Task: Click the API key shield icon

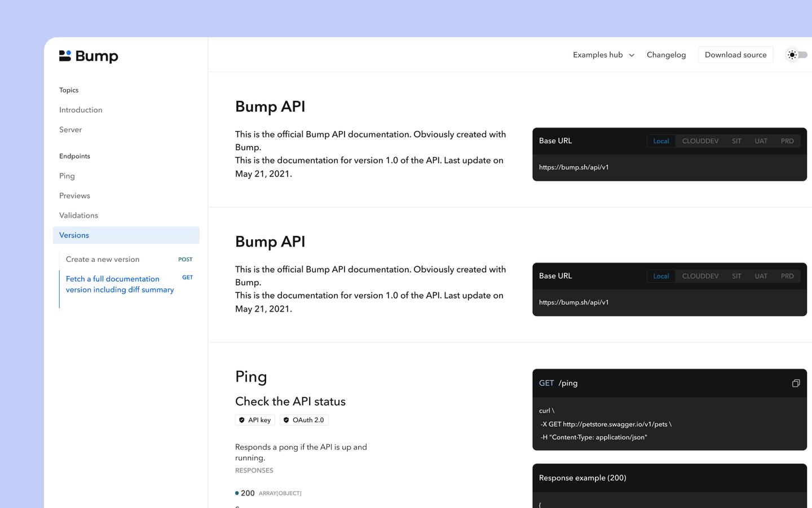Action: (x=242, y=420)
